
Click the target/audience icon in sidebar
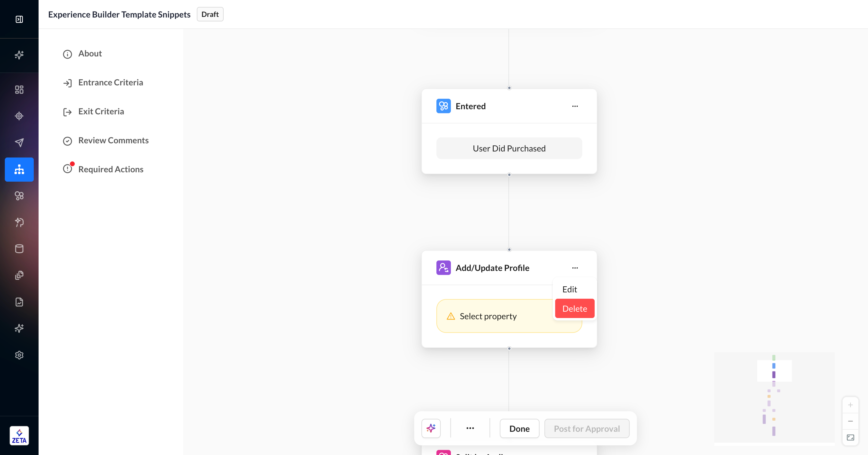19,116
